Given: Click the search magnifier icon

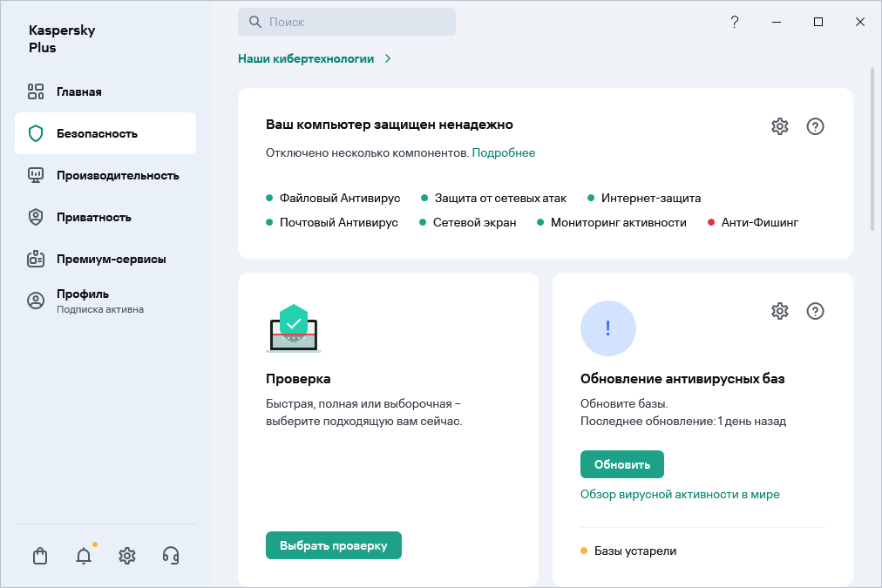Looking at the screenshot, I should coord(254,22).
